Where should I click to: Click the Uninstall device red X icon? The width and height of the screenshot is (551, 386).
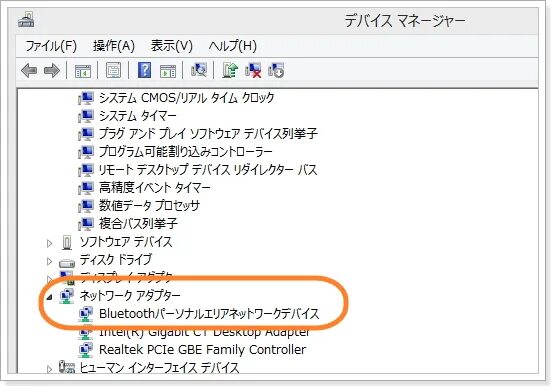(253, 70)
